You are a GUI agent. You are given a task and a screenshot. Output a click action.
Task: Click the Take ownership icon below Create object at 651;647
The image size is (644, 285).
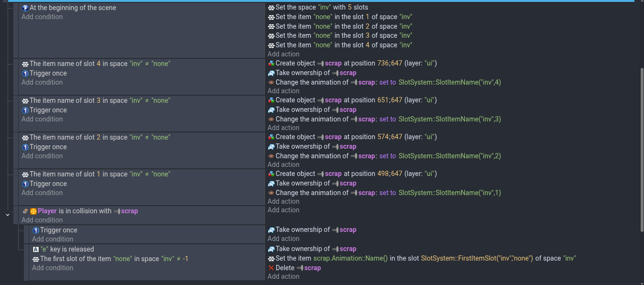[271, 110]
